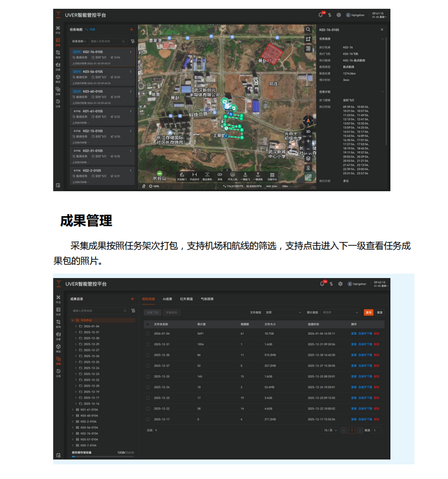Open the map layers icon

[308, 158]
